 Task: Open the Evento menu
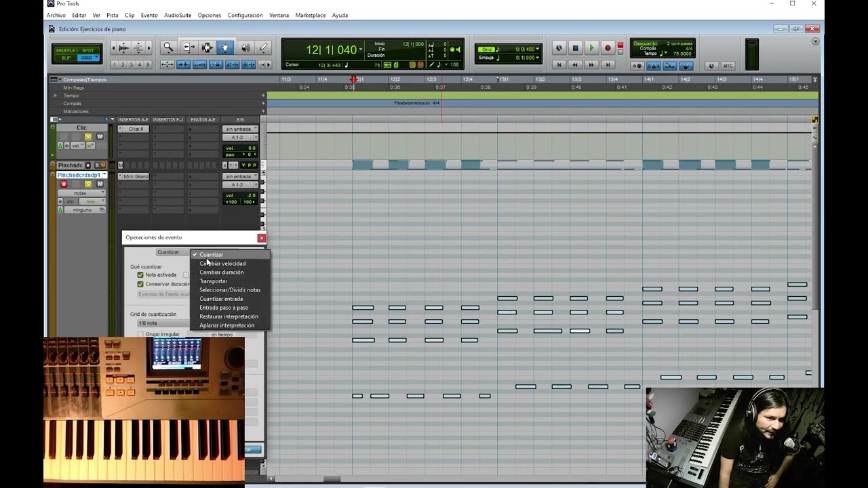[x=149, y=15]
